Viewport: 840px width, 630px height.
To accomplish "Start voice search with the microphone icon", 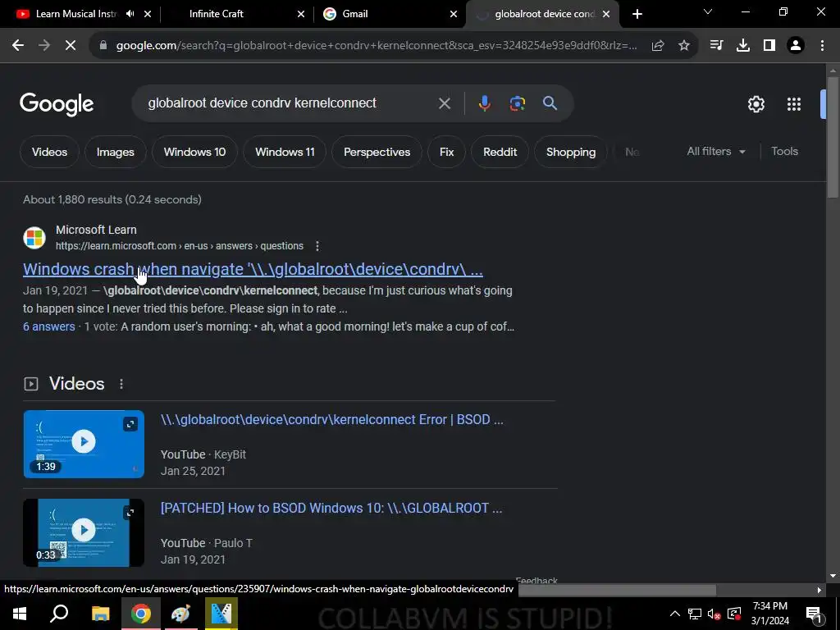I will (484, 103).
